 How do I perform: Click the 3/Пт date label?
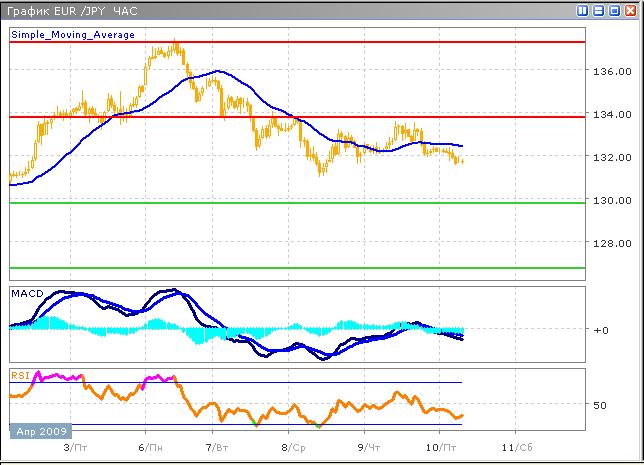point(75,447)
